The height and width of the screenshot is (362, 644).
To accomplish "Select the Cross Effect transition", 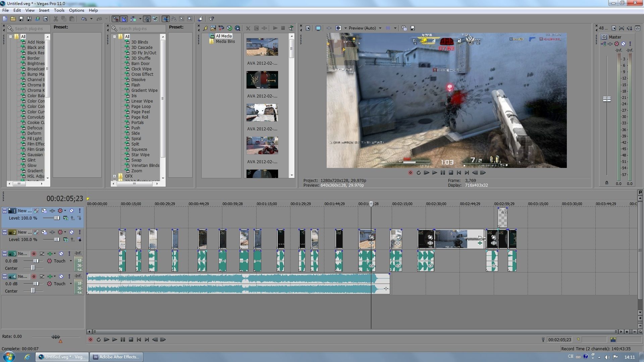I will [142, 74].
